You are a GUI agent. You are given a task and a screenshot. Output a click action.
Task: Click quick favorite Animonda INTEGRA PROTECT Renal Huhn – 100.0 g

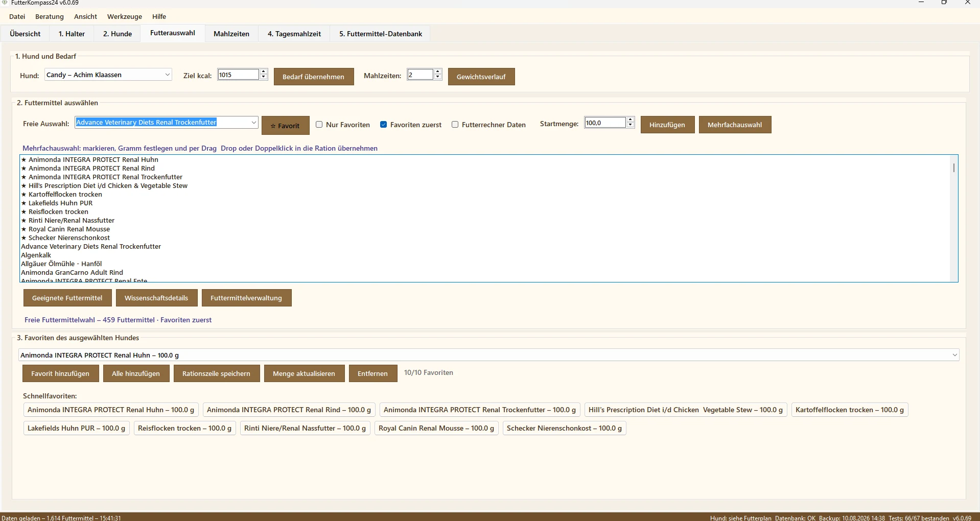(x=111, y=410)
